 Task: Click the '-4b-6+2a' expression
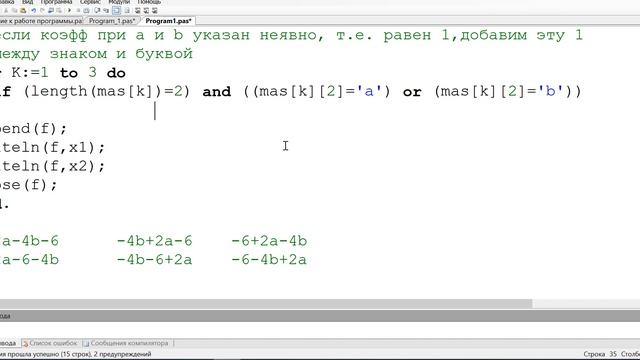155,260
